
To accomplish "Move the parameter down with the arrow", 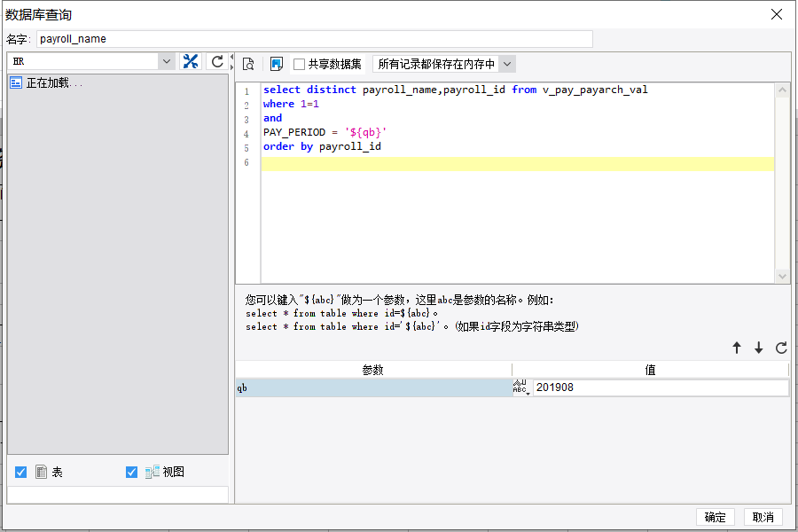I will (758, 348).
